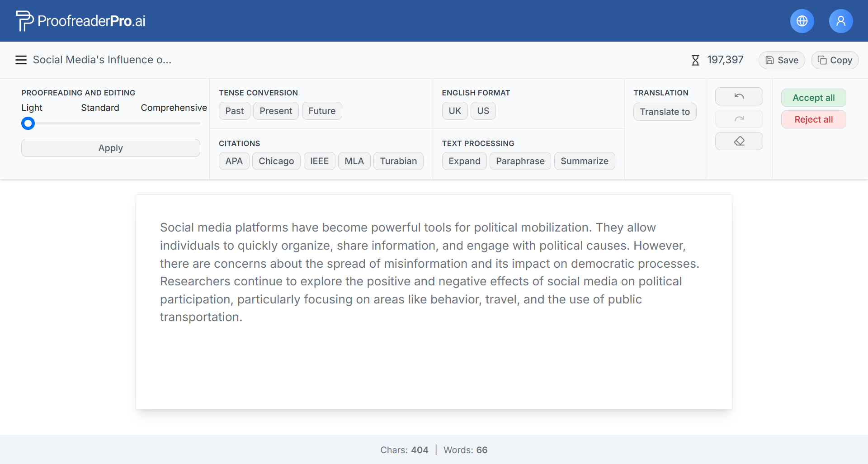Screen dimensions: 868x464
Task: Click the hourglass credits icon
Action: pos(695,60)
